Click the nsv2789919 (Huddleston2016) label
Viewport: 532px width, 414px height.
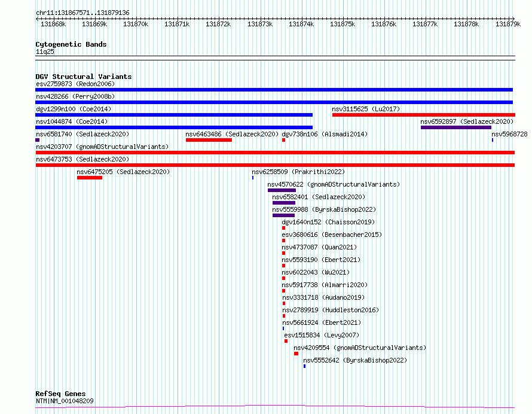pos(331,310)
